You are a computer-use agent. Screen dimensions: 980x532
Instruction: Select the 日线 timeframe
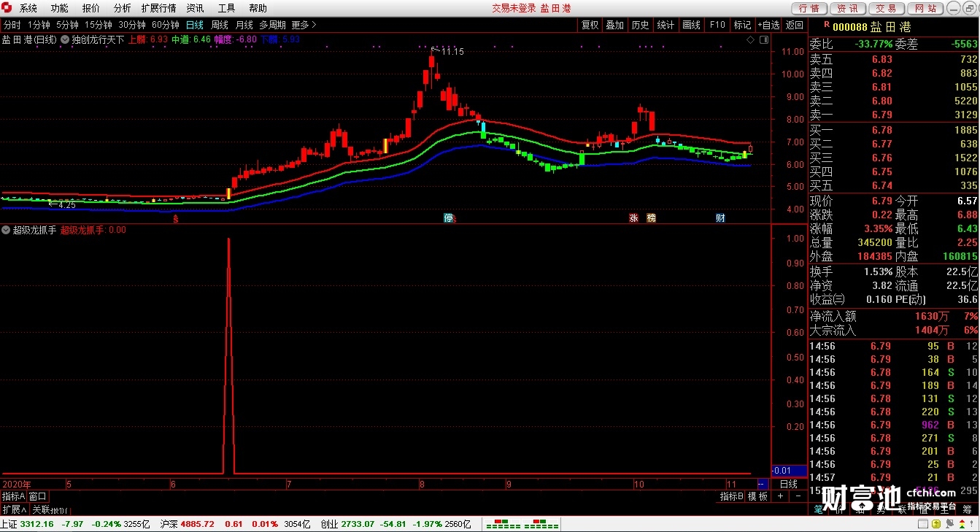(x=195, y=25)
